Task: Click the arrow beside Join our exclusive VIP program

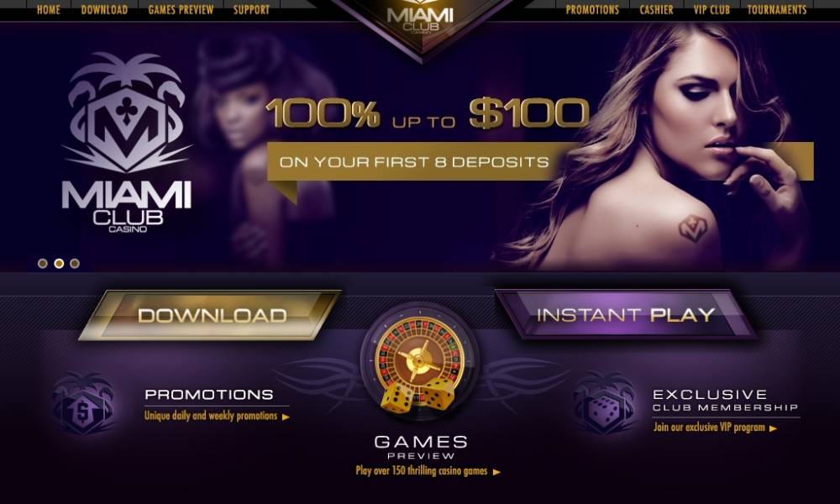Action: [773, 428]
